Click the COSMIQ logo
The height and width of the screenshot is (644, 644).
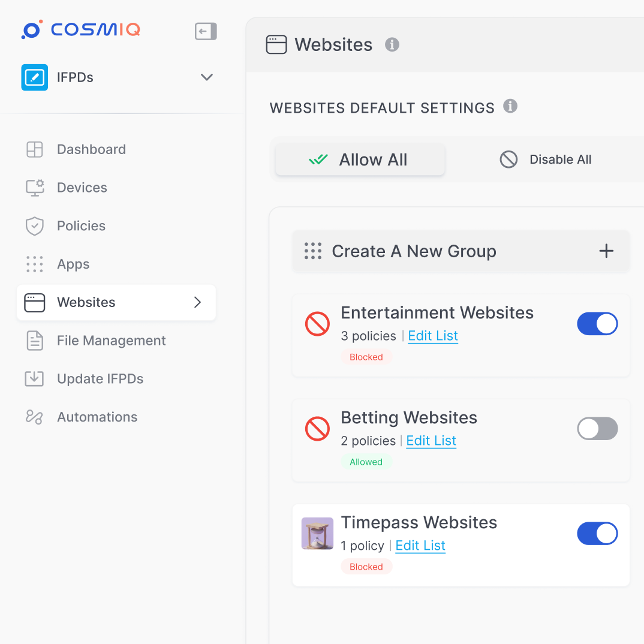tap(81, 30)
